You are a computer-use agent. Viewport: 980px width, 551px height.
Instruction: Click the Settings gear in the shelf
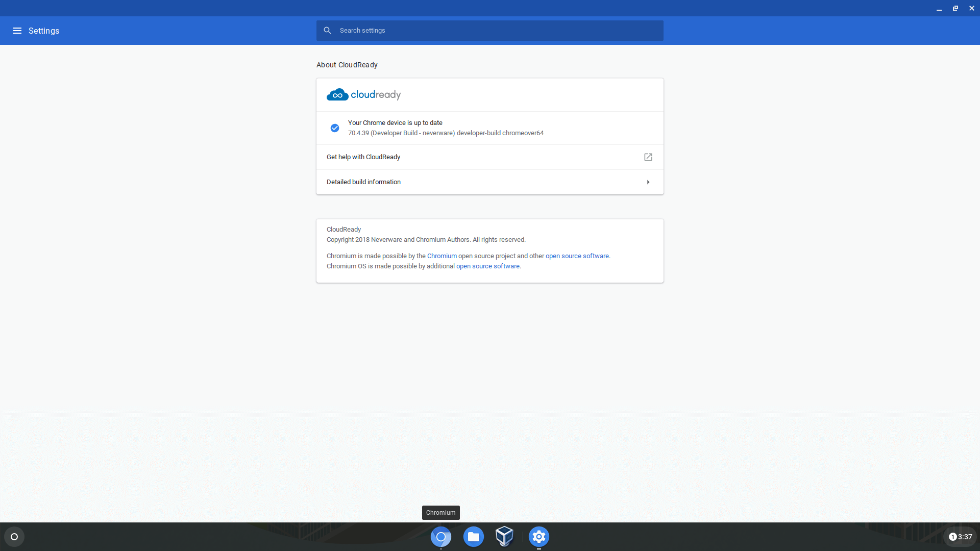539,537
